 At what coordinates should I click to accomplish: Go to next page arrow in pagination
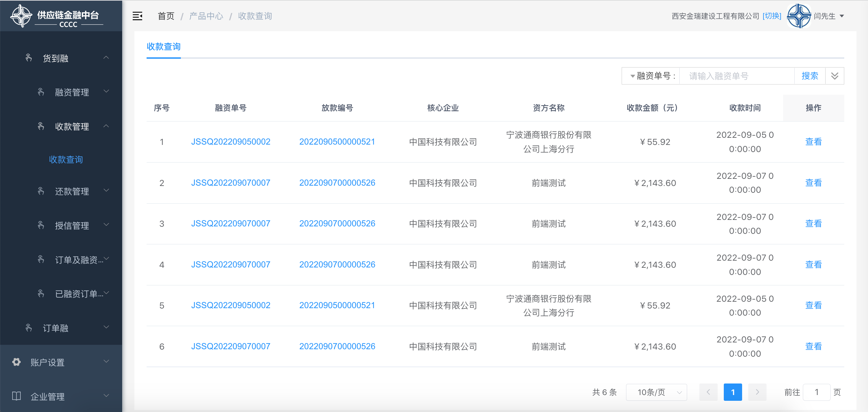point(757,392)
